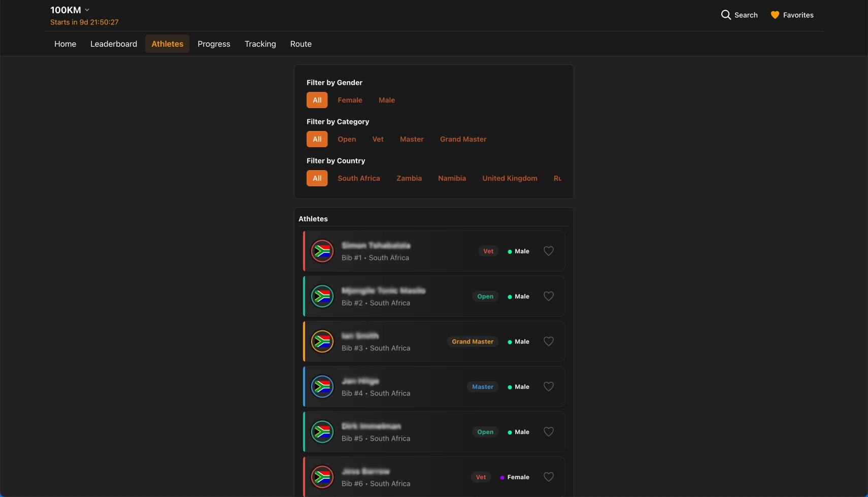Toggle favorite heart for Bib #3 athlete
This screenshot has height=497, width=868.
(x=548, y=341)
